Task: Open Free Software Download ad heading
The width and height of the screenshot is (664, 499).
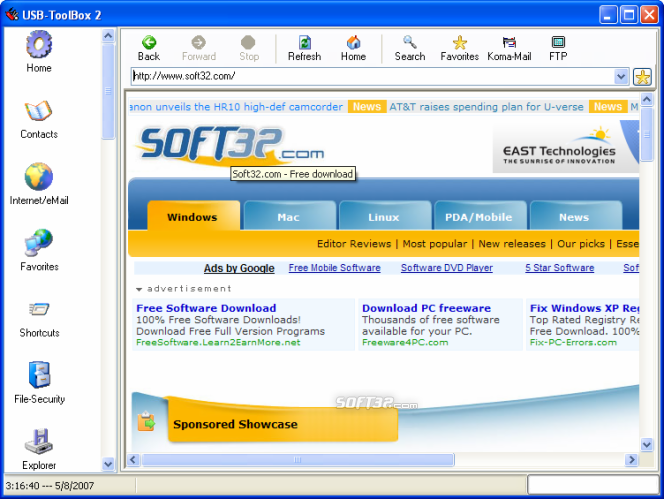Action: (x=206, y=308)
